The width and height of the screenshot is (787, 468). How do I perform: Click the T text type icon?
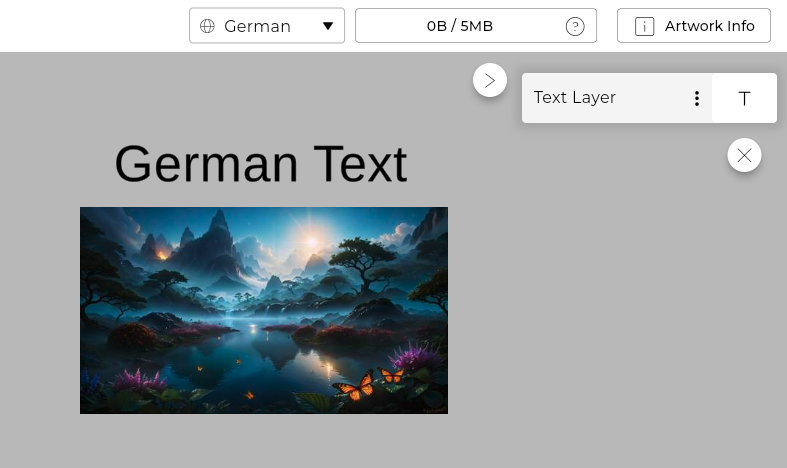point(744,98)
